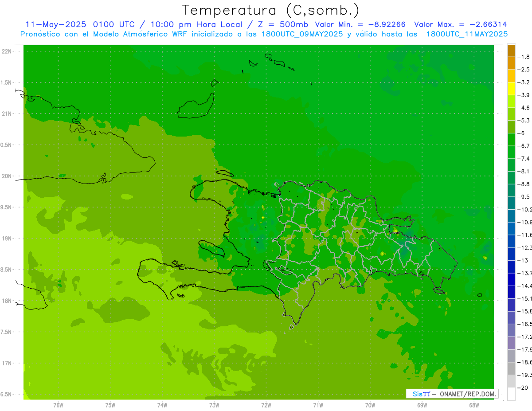Click the -20 colorbar value
This screenshot has width=532, height=411.
(523, 388)
